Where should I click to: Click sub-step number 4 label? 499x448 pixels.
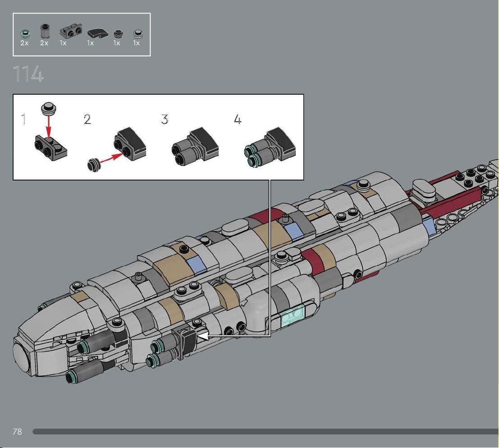point(238,120)
